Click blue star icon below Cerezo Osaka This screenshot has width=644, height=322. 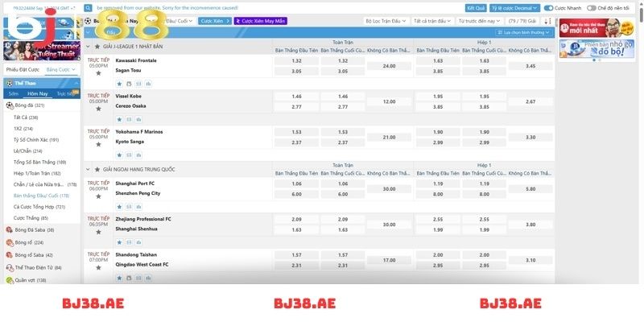(x=119, y=119)
